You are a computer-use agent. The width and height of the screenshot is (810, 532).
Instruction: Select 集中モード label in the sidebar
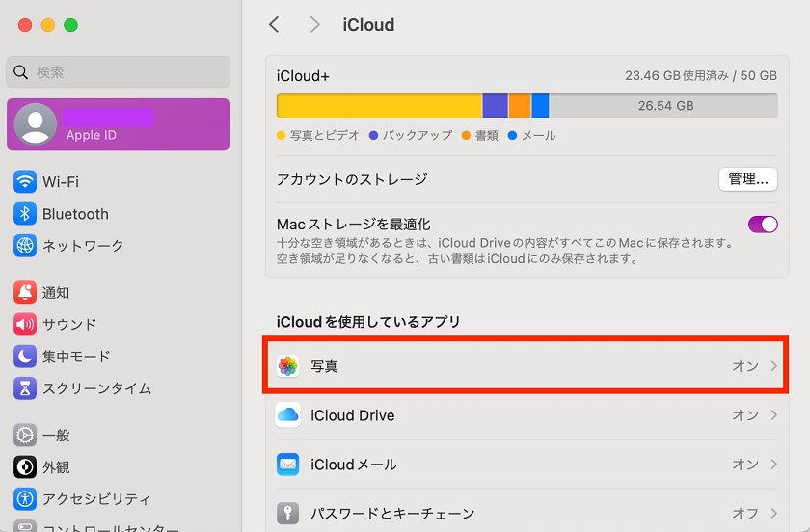(x=76, y=357)
